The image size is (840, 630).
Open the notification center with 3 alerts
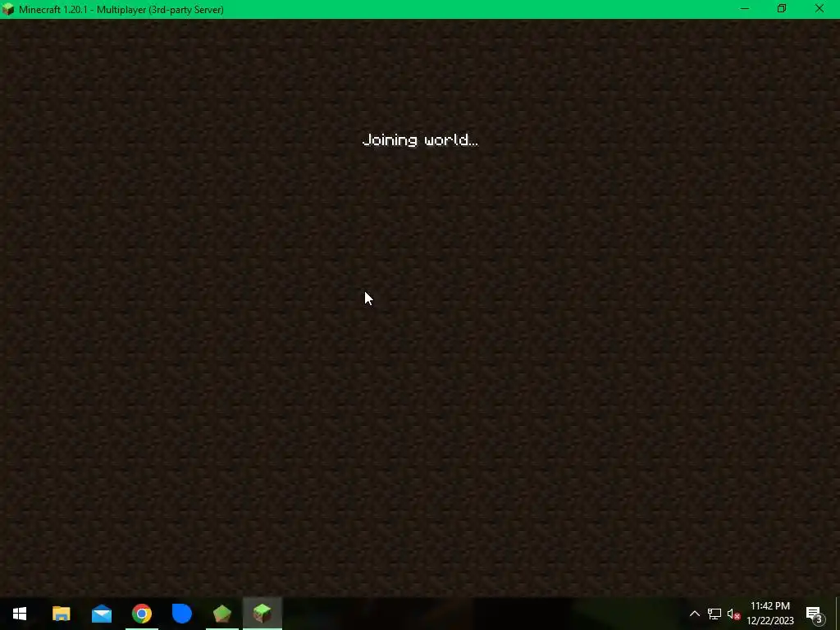coord(815,614)
